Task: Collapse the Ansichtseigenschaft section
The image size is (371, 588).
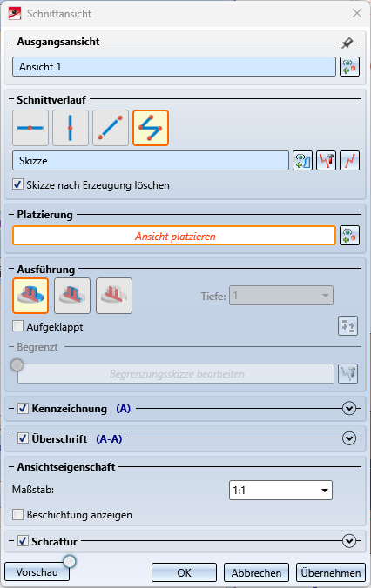Action: [x=11, y=467]
